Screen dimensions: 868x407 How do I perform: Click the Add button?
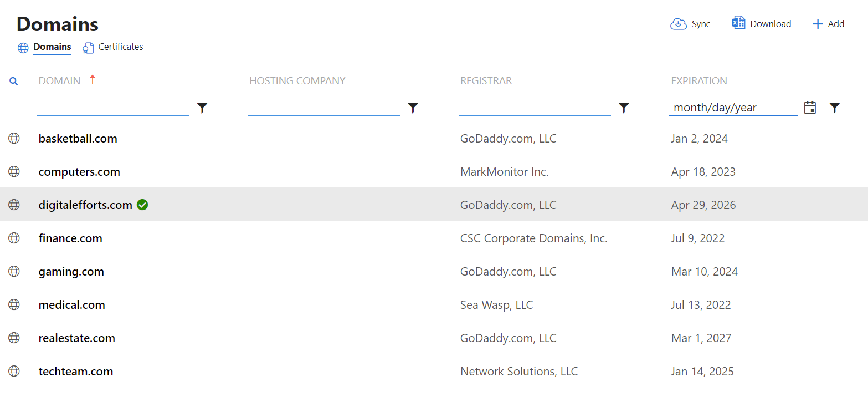(828, 24)
